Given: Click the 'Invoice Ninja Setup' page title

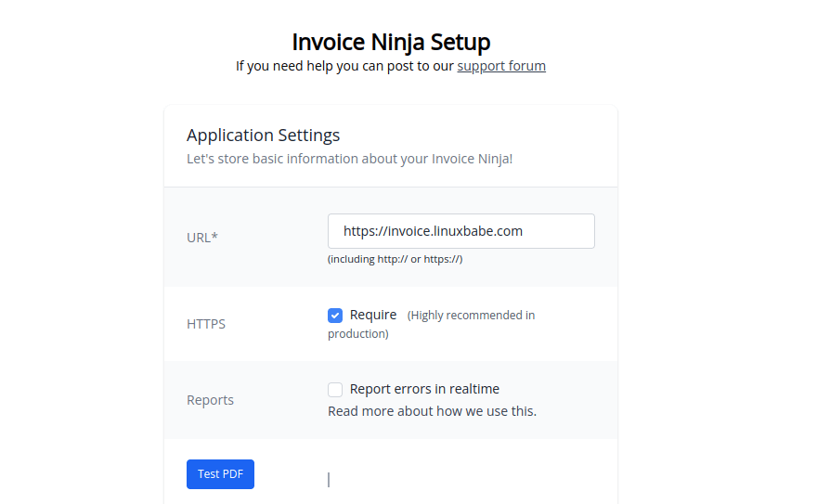Looking at the screenshot, I should pyautogui.click(x=391, y=42).
